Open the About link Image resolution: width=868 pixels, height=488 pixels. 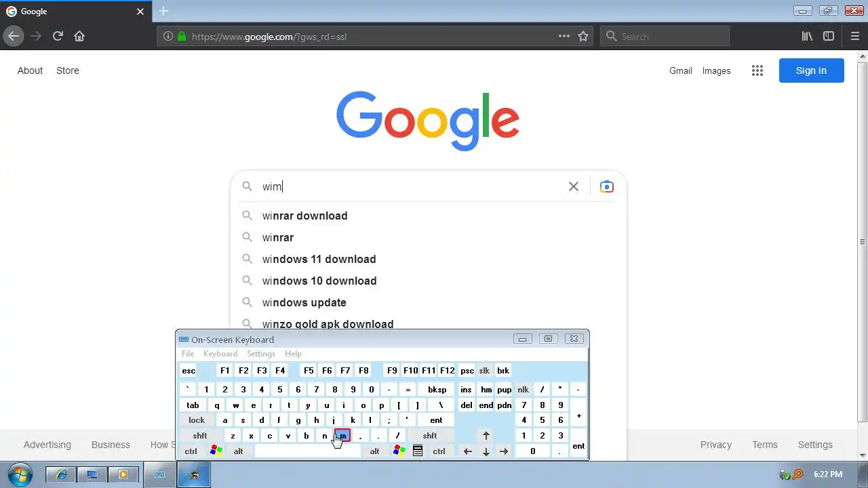click(30, 70)
